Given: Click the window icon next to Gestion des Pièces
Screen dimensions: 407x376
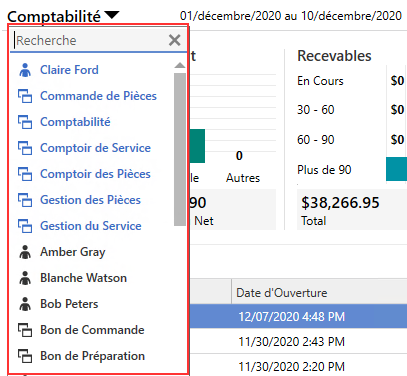Looking at the screenshot, I should (25, 200).
